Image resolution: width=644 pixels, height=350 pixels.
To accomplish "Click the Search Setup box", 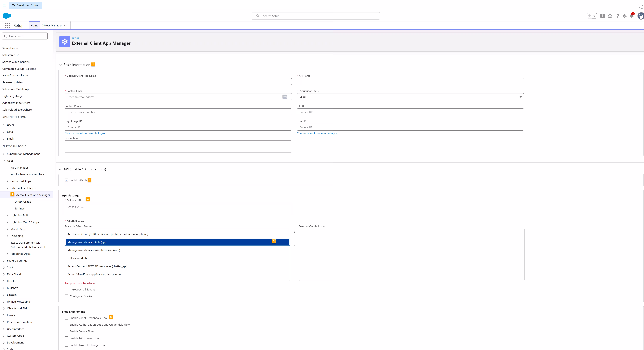I will pyautogui.click(x=316, y=16).
